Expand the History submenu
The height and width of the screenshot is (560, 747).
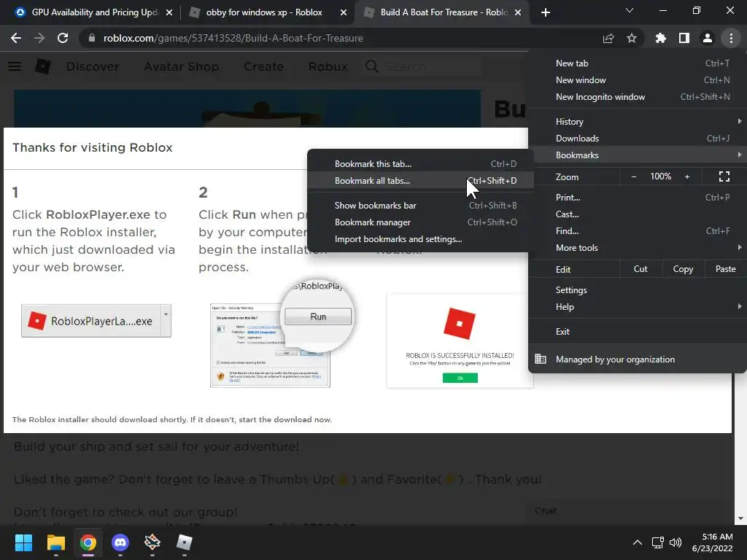638,122
